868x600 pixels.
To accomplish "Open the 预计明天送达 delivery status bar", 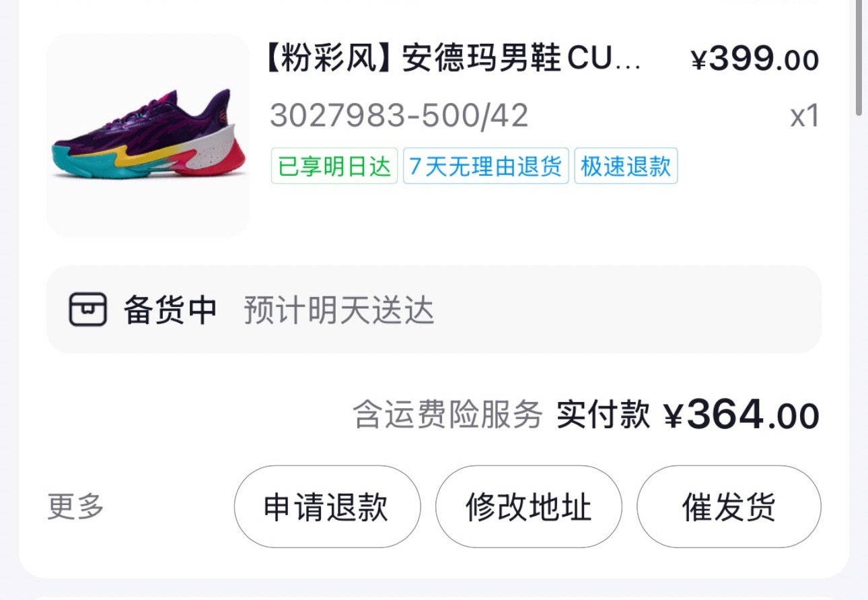I will pos(433,309).
